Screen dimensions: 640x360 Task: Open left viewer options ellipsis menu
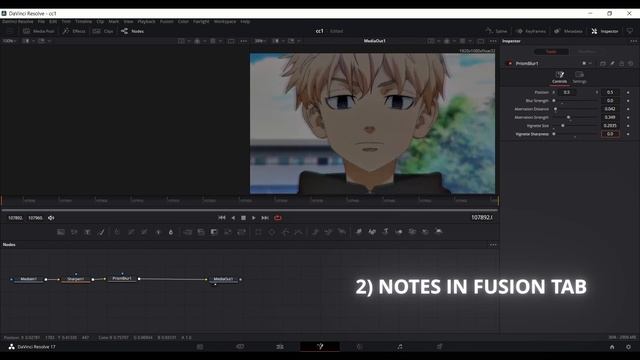[x=244, y=41]
